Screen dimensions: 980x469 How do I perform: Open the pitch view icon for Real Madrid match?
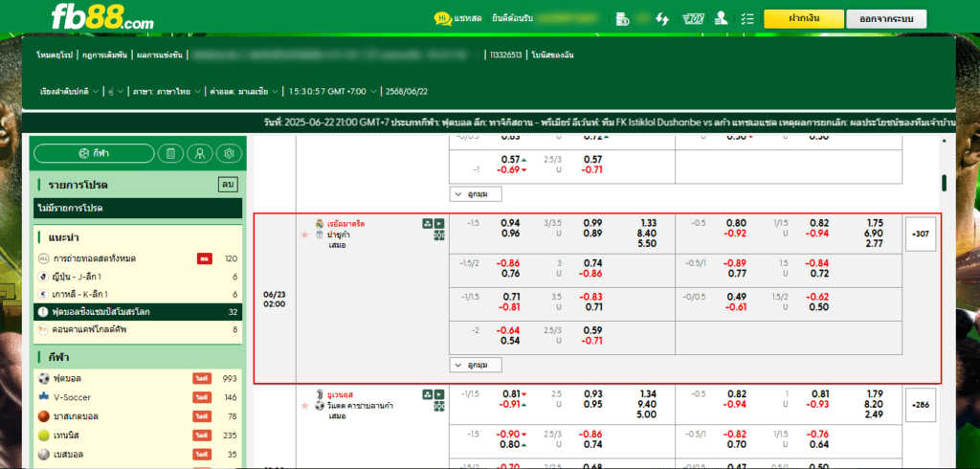439,234
